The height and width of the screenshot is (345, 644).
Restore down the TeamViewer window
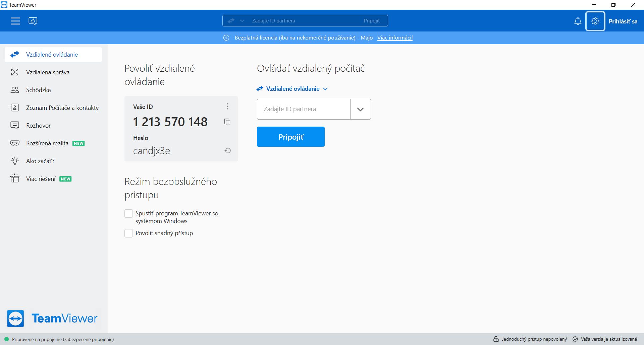613,5
